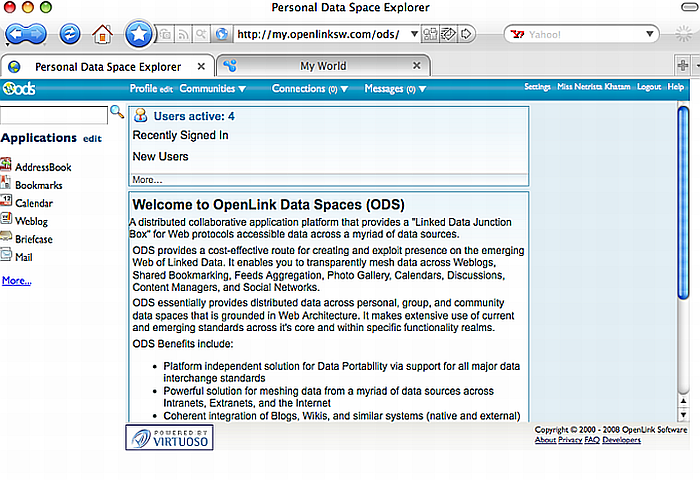Go to the browser home page
This screenshot has height=480, width=700.
pos(102,34)
